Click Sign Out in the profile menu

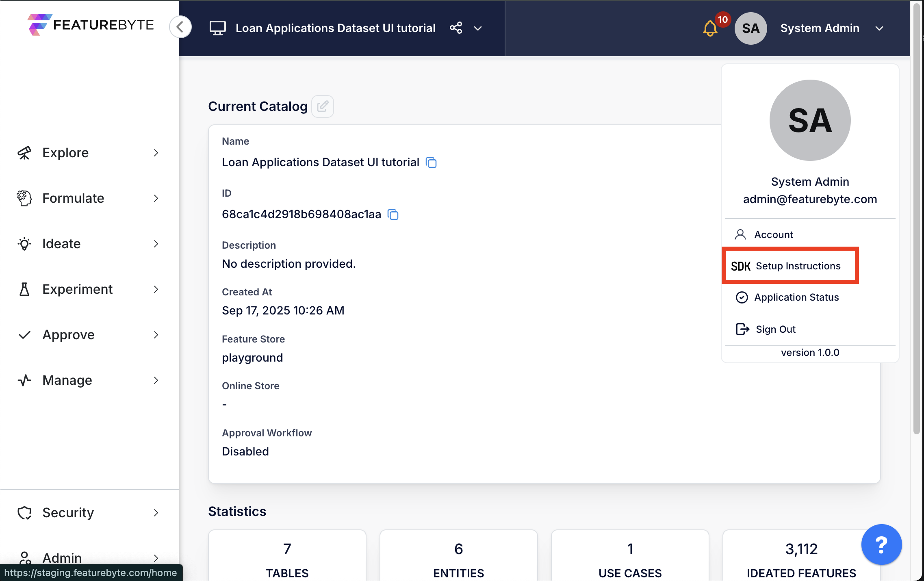[x=775, y=329]
